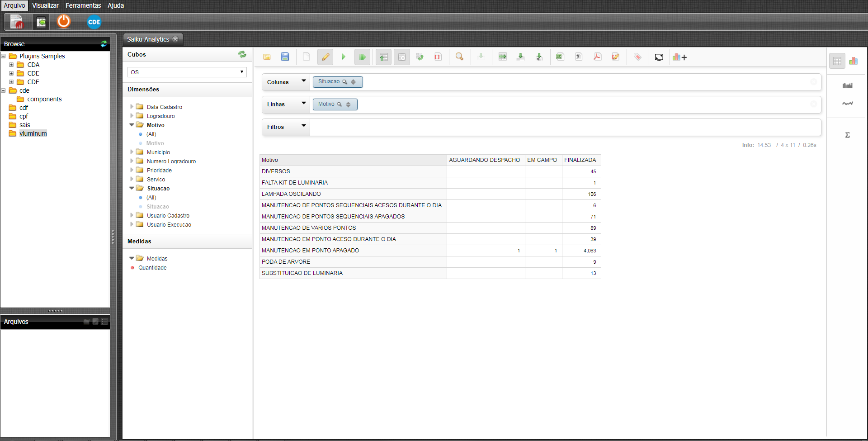Sort via Situacao chip arrows

354,82
